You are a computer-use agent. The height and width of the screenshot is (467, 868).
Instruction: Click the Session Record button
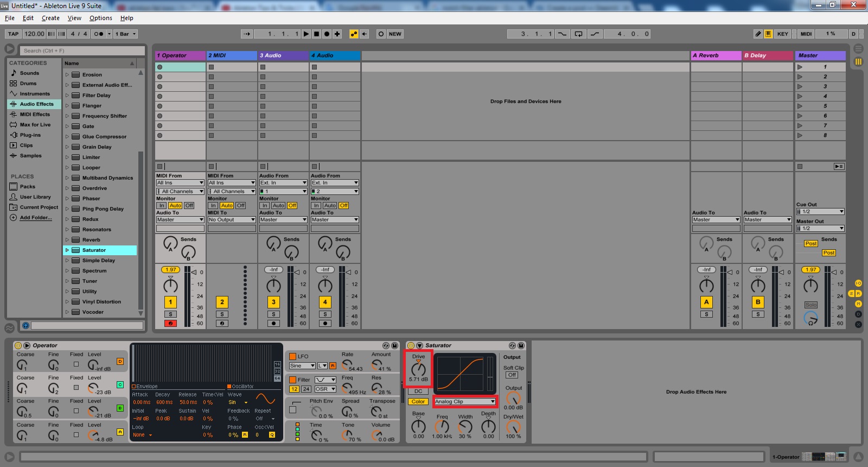[381, 34]
